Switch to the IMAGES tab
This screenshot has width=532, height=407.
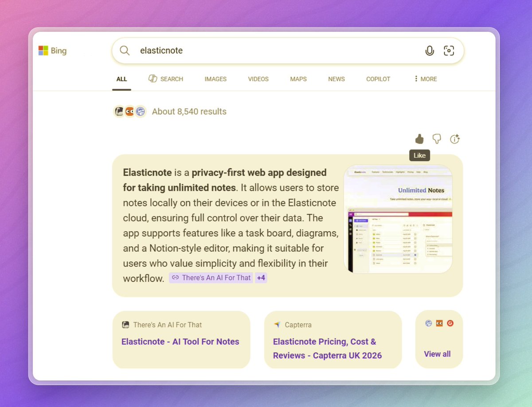pyautogui.click(x=215, y=79)
